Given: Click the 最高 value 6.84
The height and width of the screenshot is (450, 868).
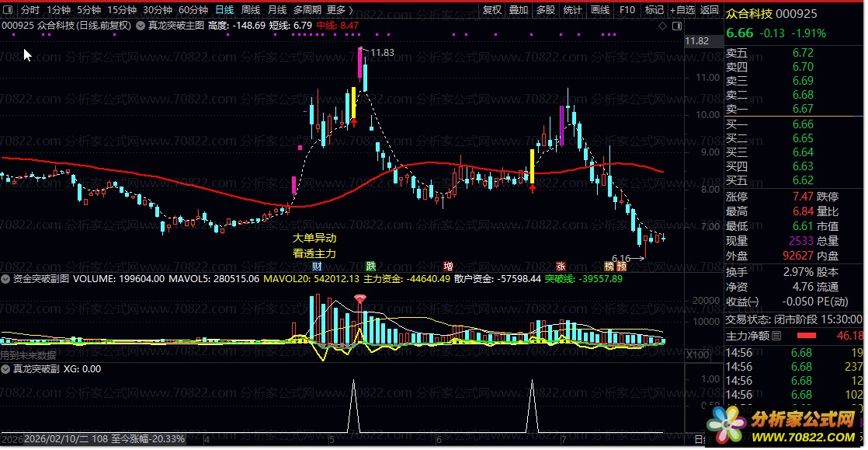Looking at the screenshot, I should (804, 211).
